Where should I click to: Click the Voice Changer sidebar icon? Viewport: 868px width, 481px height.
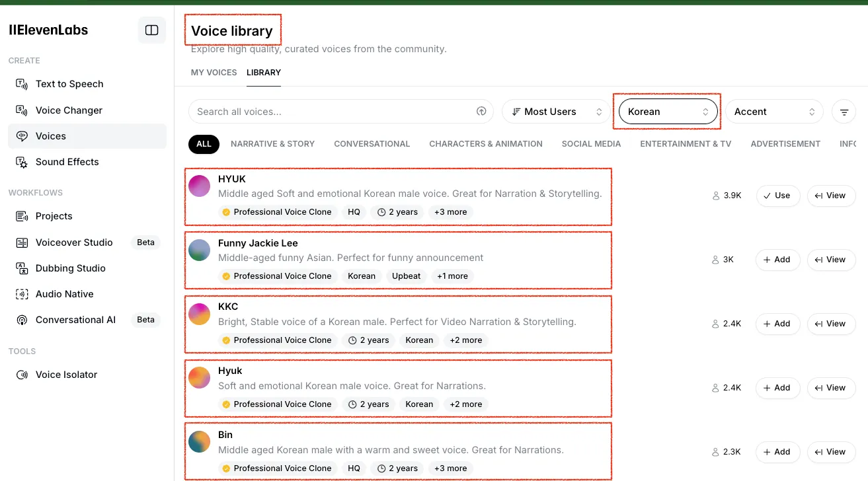tap(22, 110)
